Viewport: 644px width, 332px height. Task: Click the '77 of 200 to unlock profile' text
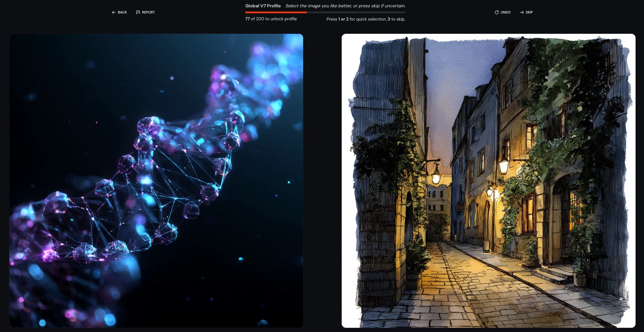coord(271,19)
